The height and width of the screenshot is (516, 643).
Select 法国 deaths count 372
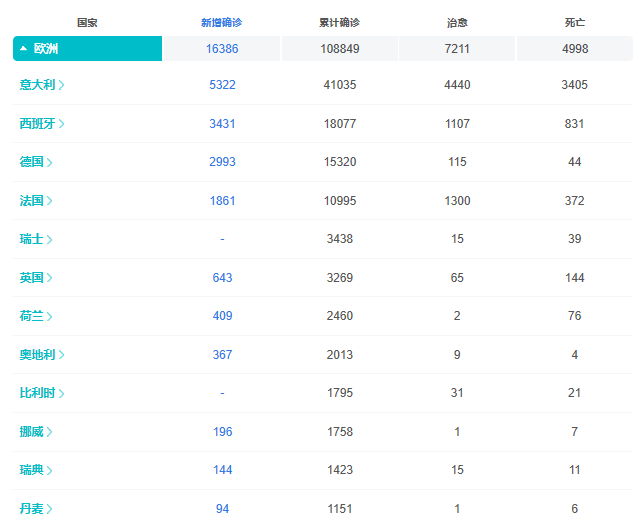[575, 201]
